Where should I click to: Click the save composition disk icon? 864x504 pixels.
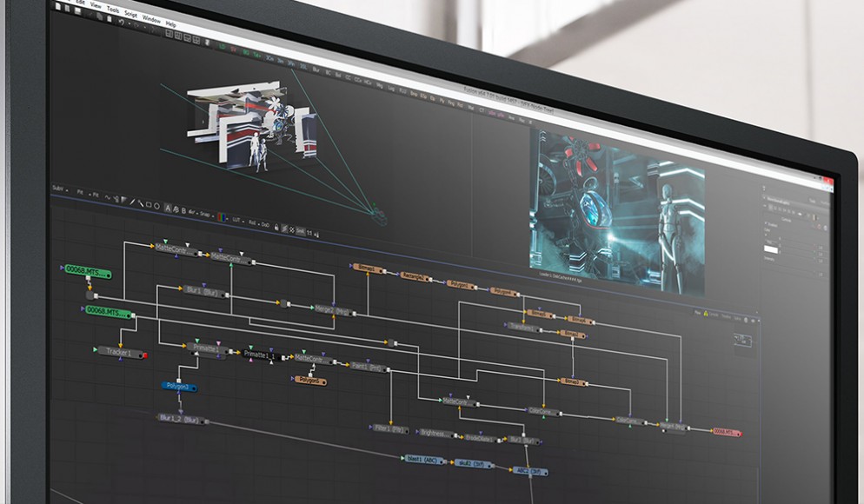point(77,11)
